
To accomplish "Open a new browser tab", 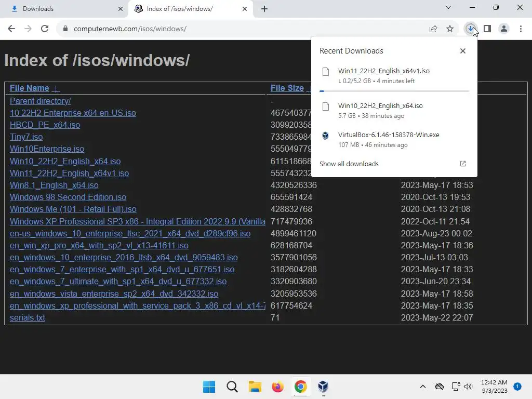I will pos(264,9).
